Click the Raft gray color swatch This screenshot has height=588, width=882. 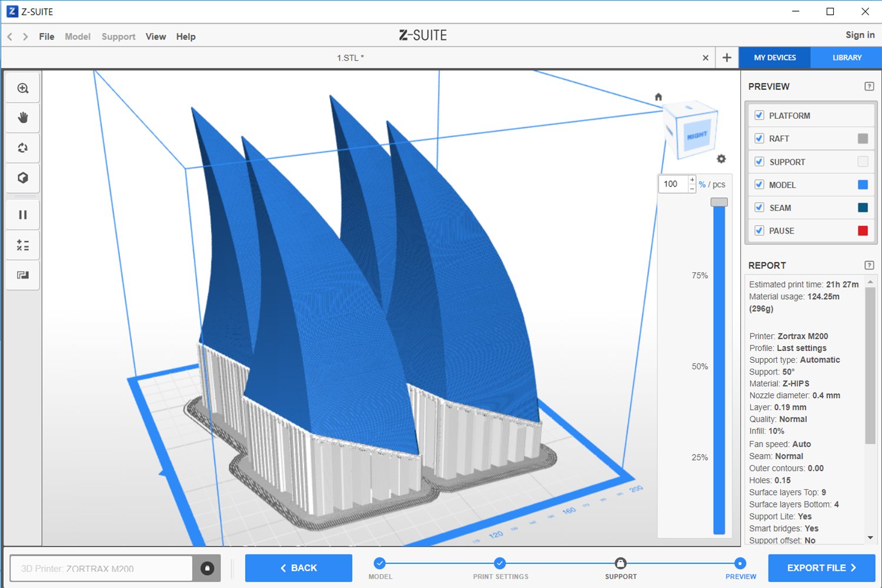pyautogui.click(x=863, y=138)
